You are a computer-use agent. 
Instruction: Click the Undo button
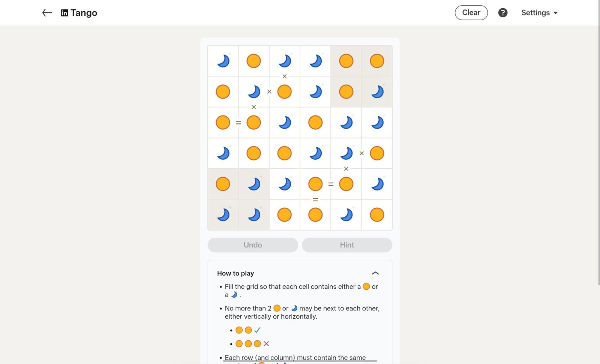pos(253,245)
